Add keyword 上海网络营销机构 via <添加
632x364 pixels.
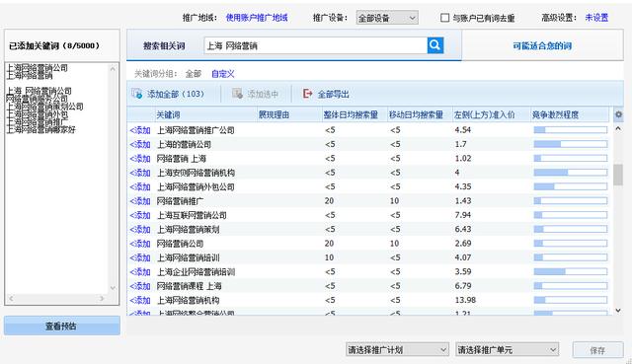(140, 300)
